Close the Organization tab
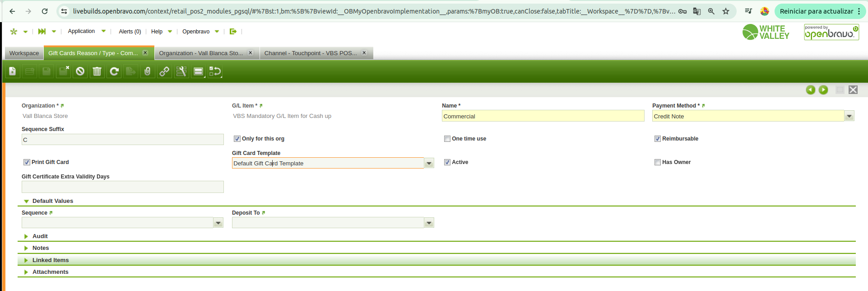Viewport: 868px width, 291px height. (x=251, y=53)
